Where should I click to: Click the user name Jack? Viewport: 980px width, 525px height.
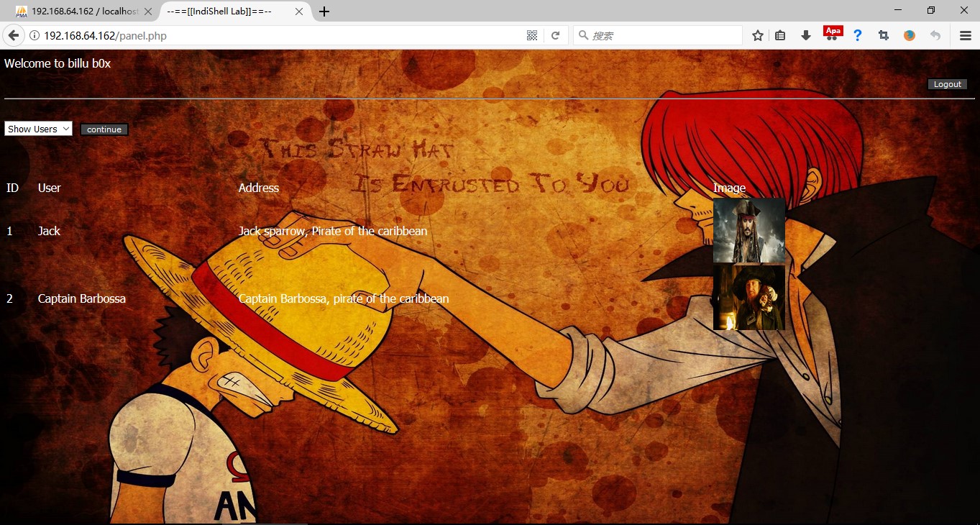pos(49,231)
